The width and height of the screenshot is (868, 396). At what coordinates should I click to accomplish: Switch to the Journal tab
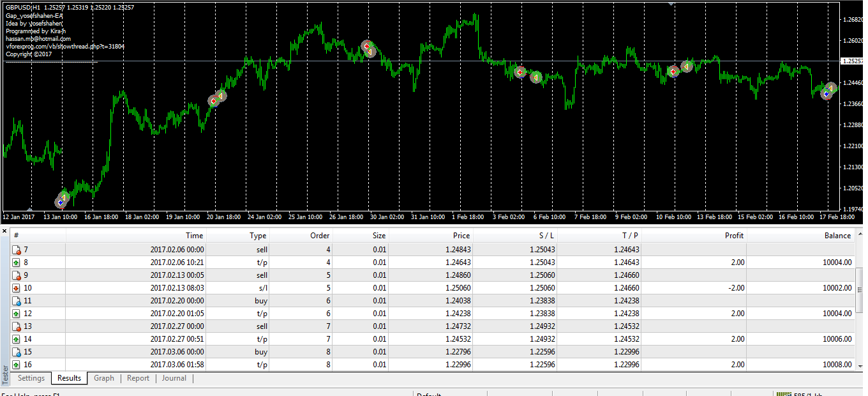coord(174,378)
